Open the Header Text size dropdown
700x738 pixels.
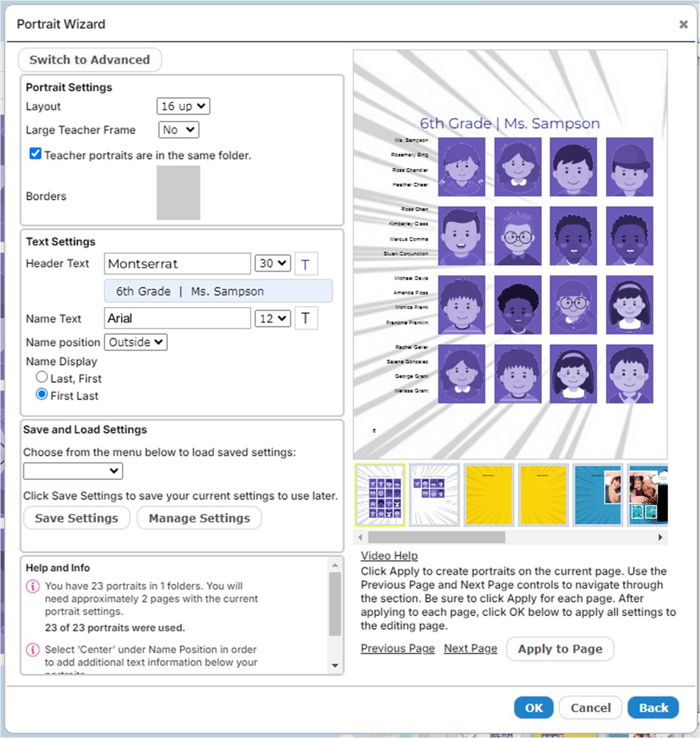click(273, 263)
